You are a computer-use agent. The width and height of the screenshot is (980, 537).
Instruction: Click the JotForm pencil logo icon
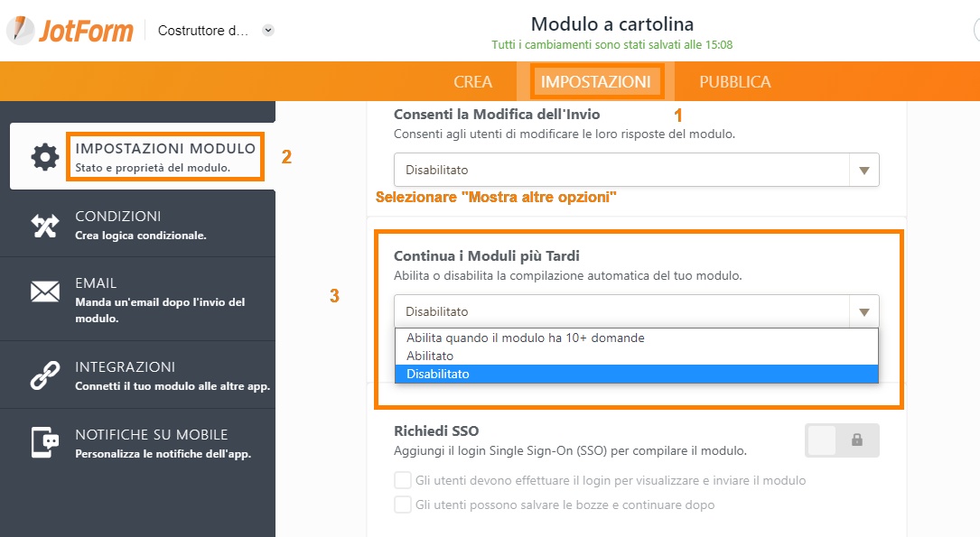pos(20,30)
